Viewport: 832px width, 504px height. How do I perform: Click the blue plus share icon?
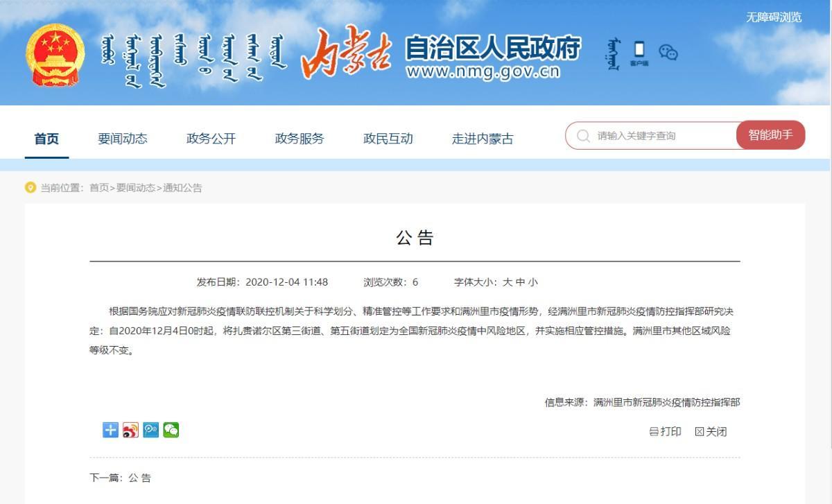(x=110, y=430)
